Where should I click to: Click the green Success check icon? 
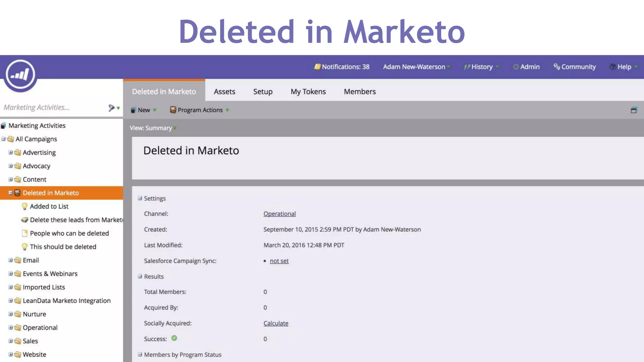tap(174, 338)
